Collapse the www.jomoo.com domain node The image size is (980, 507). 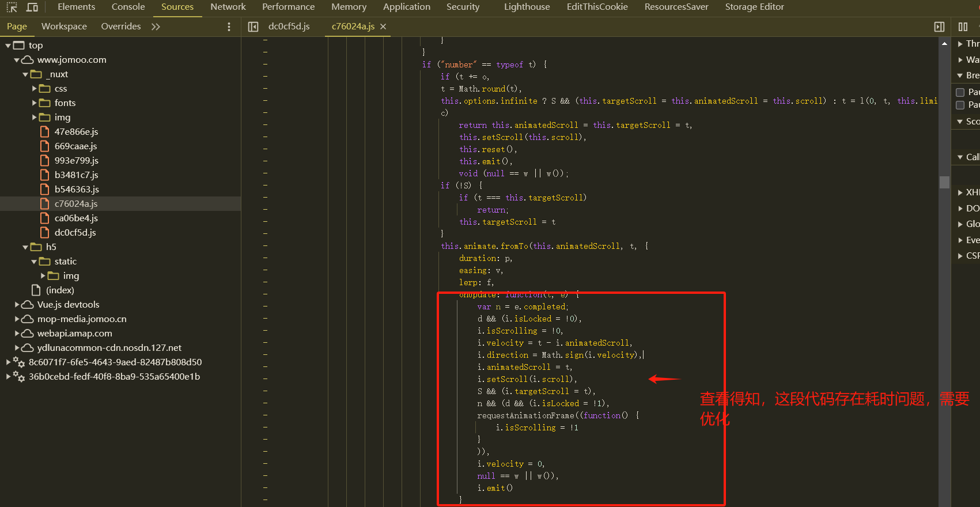point(17,60)
